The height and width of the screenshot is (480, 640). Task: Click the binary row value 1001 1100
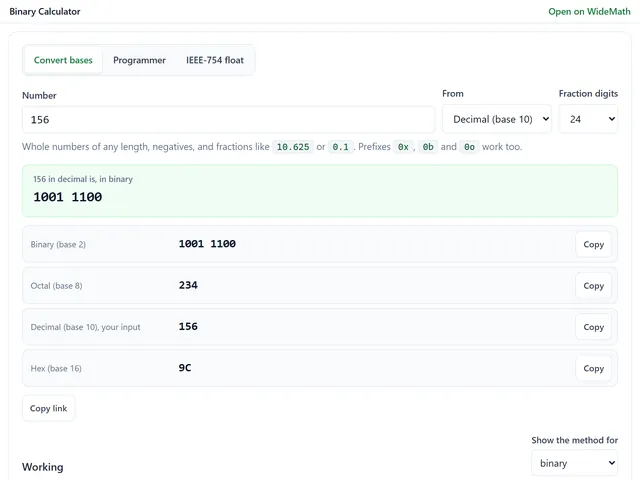coord(207,244)
